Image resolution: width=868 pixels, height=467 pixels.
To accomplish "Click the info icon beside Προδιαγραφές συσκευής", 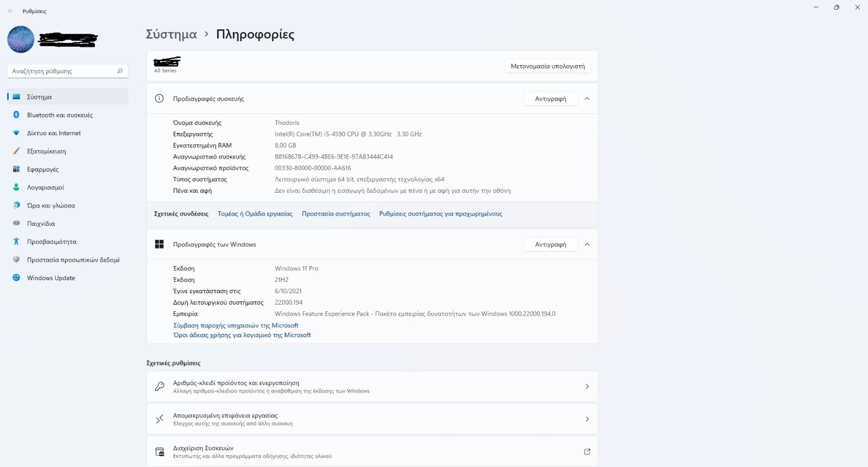I will [x=159, y=98].
